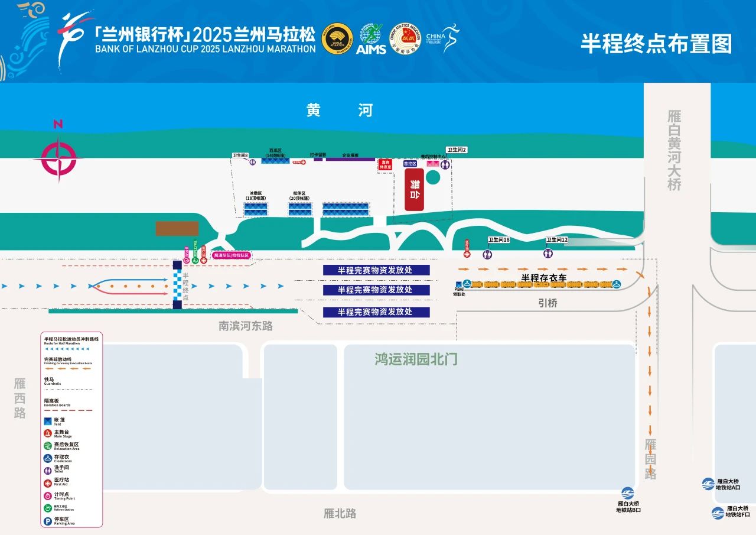Click the 音控区 blue label
The image size is (756, 535).
pos(410,163)
